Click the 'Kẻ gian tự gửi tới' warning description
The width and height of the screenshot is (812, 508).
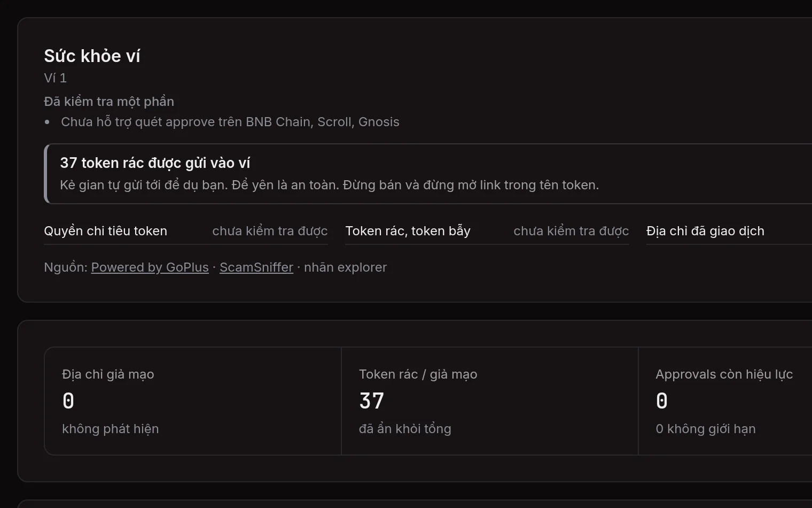pyautogui.click(x=329, y=185)
